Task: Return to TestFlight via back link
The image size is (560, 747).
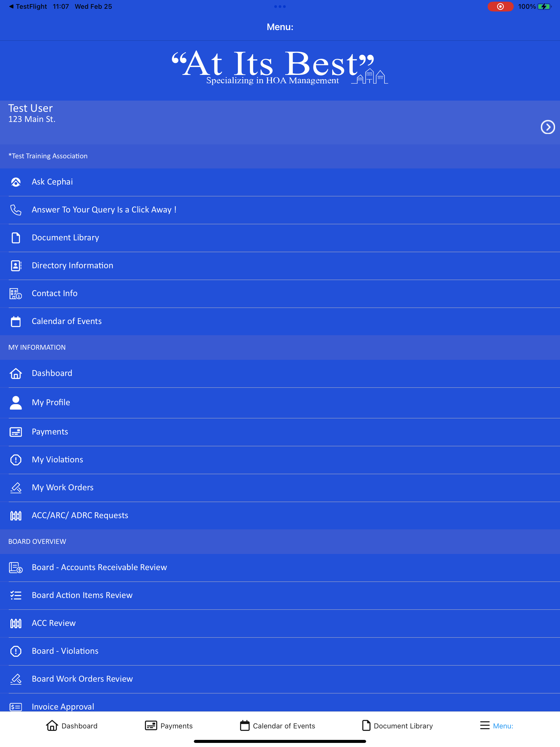Action: click(28, 6)
